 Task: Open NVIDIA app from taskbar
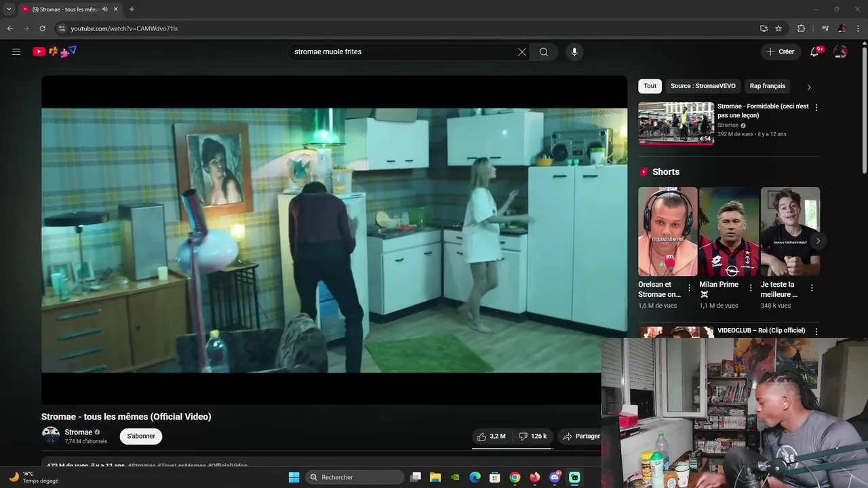tap(455, 477)
